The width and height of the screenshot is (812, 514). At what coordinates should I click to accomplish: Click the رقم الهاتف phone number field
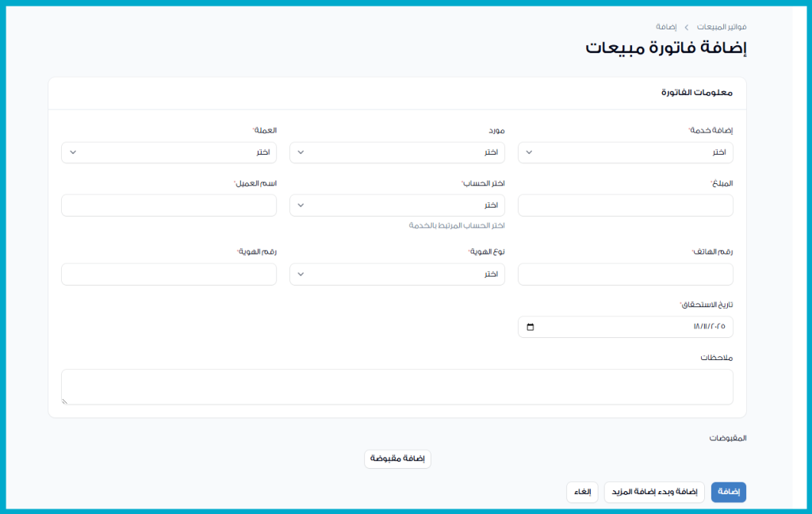coord(625,274)
